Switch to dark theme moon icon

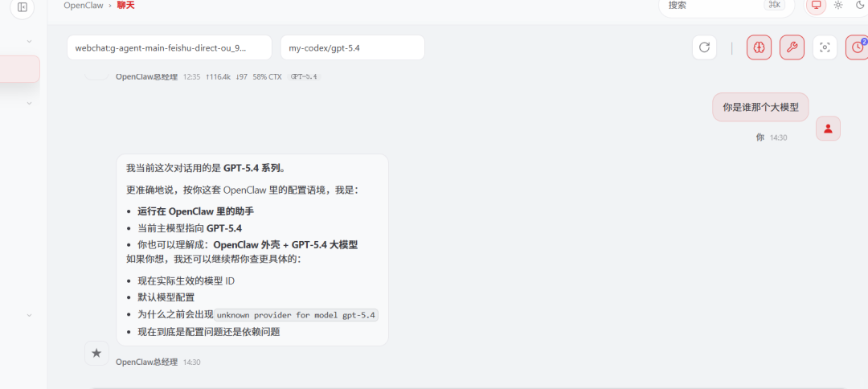(x=859, y=5)
